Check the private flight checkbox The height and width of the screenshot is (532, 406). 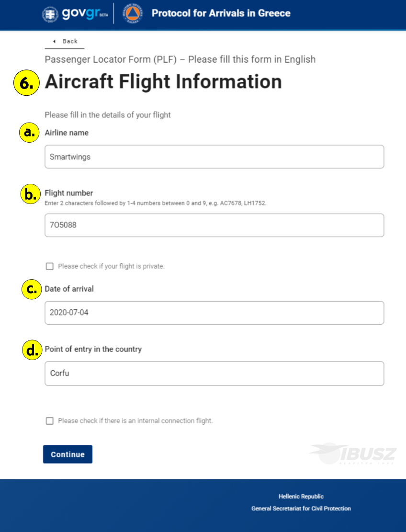pyautogui.click(x=50, y=266)
